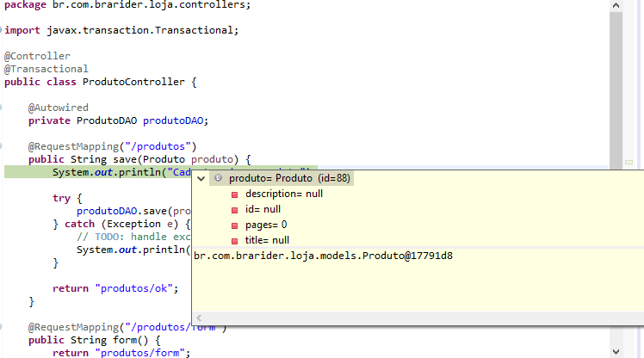Collapse the @Autowired field fold marker
Screen dimensions: 644x358
coord(1,108)
